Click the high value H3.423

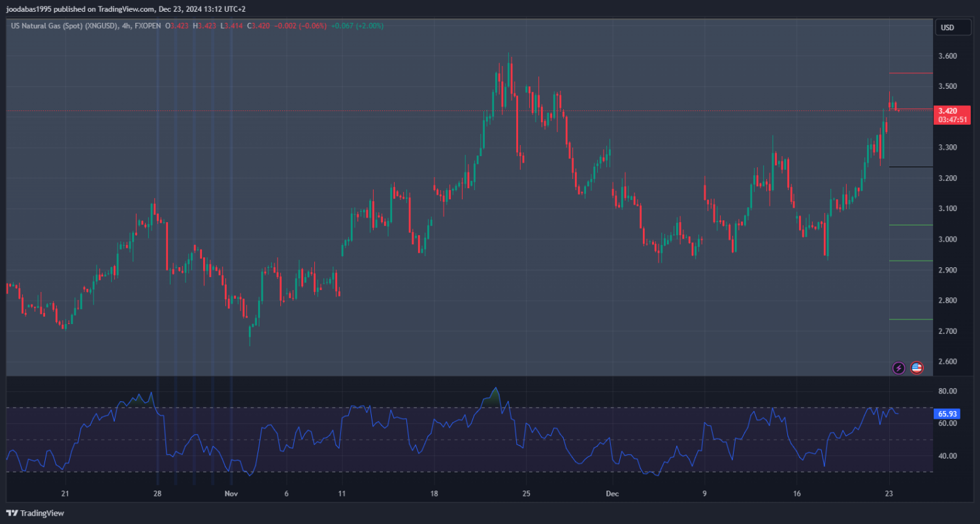click(204, 26)
